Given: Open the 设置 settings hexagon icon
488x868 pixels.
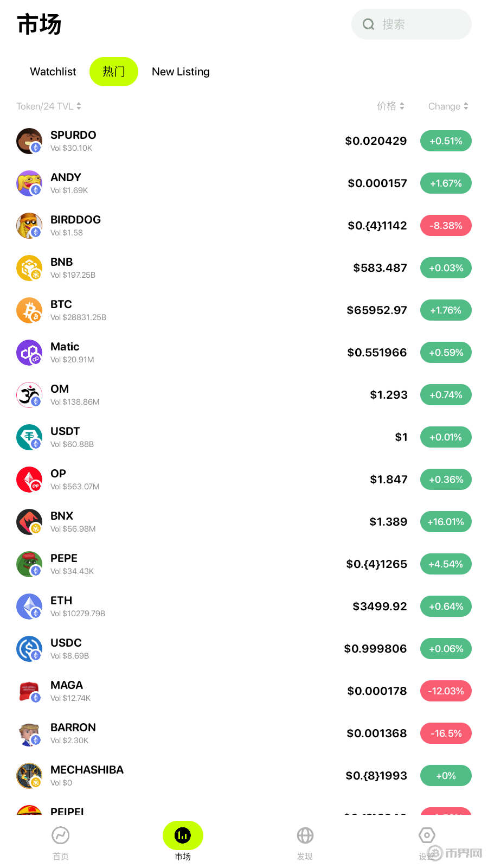Looking at the screenshot, I should click(427, 835).
